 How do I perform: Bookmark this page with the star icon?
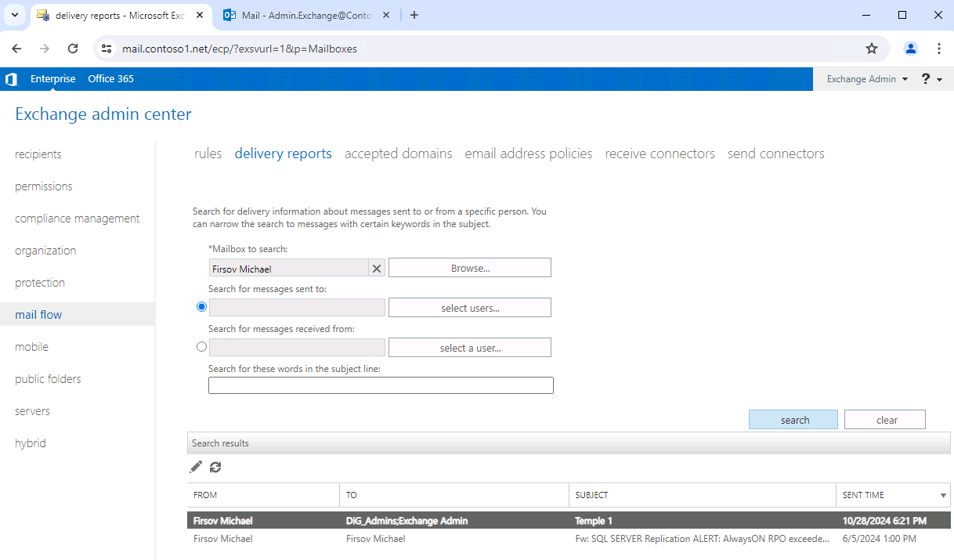872,49
